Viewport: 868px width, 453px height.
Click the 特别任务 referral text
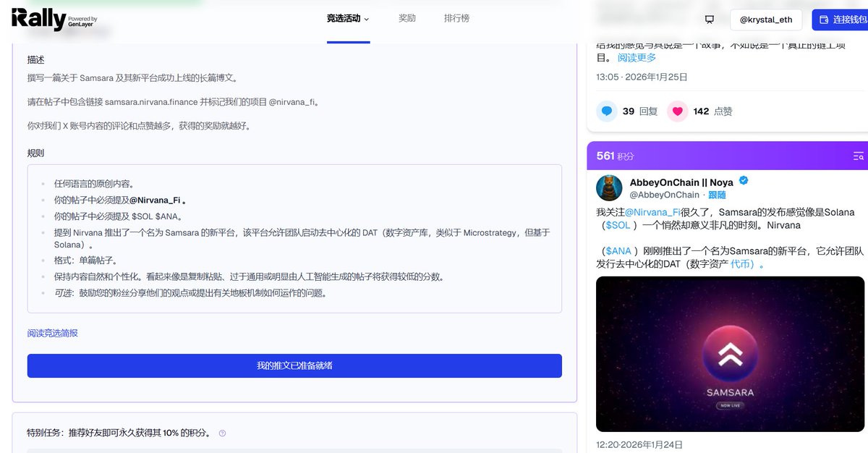121,433
